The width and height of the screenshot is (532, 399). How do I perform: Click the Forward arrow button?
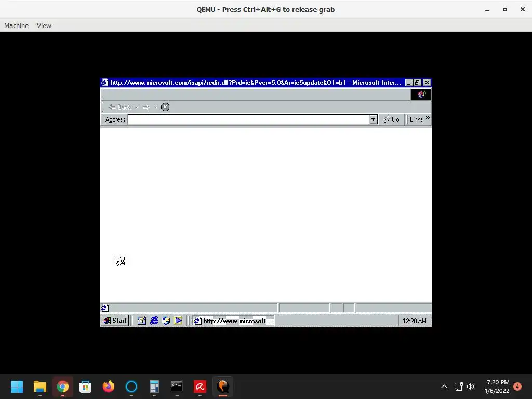click(146, 107)
